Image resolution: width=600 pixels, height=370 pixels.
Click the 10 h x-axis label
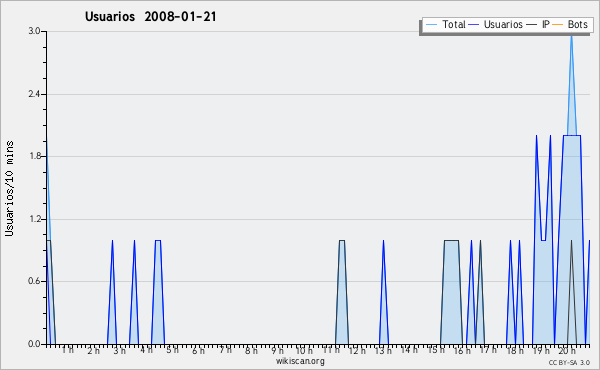[304, 350]
